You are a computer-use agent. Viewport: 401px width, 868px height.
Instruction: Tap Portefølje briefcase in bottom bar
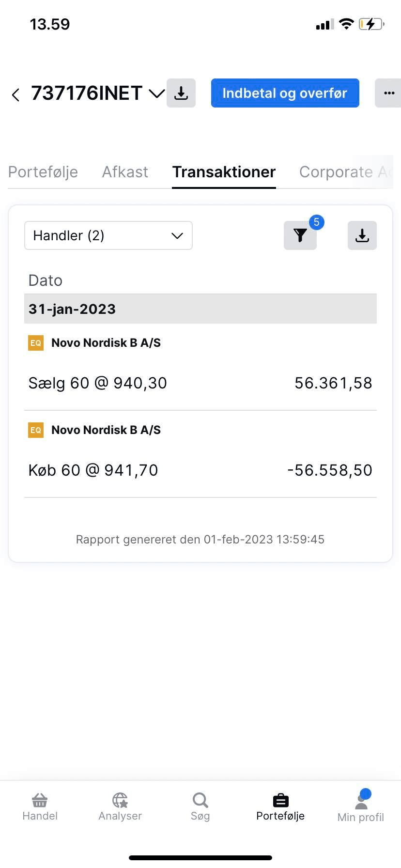(280, 807)
